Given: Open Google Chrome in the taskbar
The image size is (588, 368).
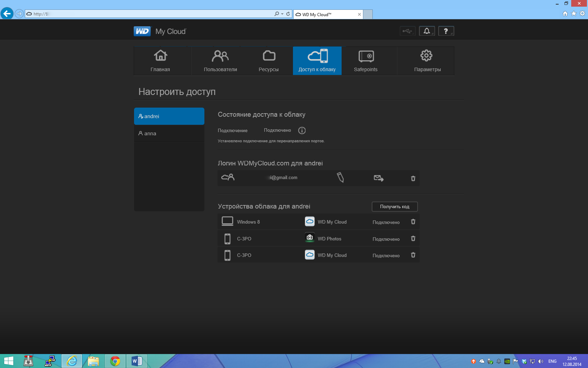Looking at the screenshot, I should click(115, 361).
